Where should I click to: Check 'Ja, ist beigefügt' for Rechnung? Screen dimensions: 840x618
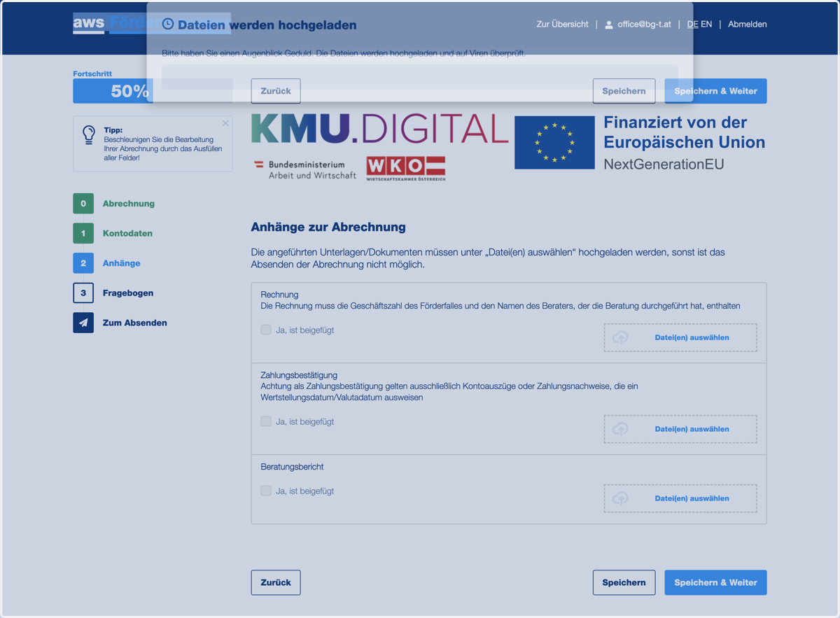(x=266, y=330)
